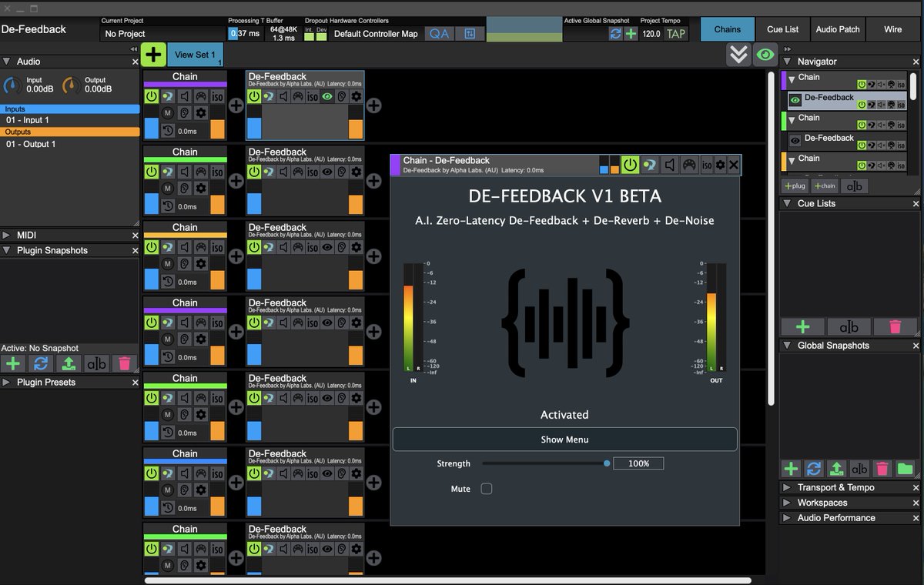
Task: Switch to the Audio Patch tab
Action: (x=838, y=29)
